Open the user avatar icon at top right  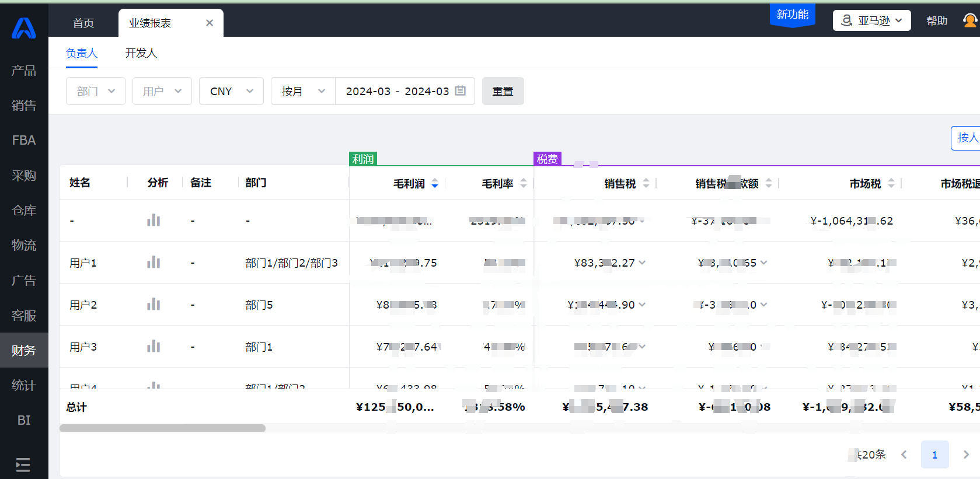969,20
